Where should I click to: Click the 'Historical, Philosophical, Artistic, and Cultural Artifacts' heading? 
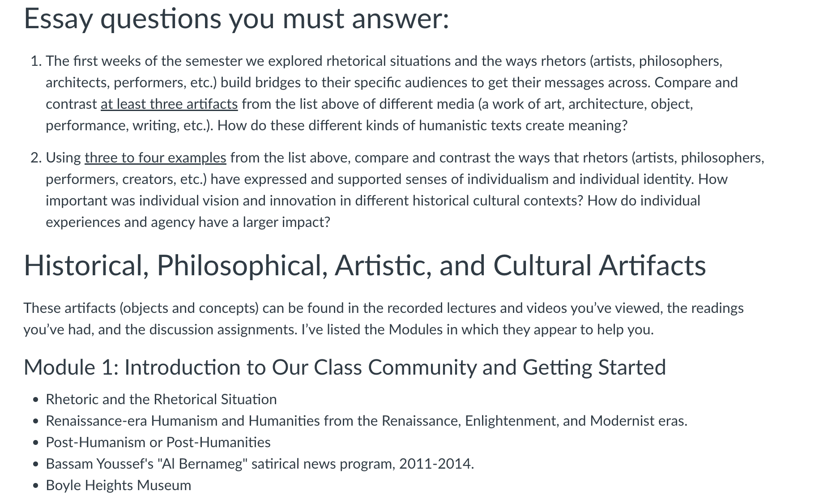click(x=365, y=265)
